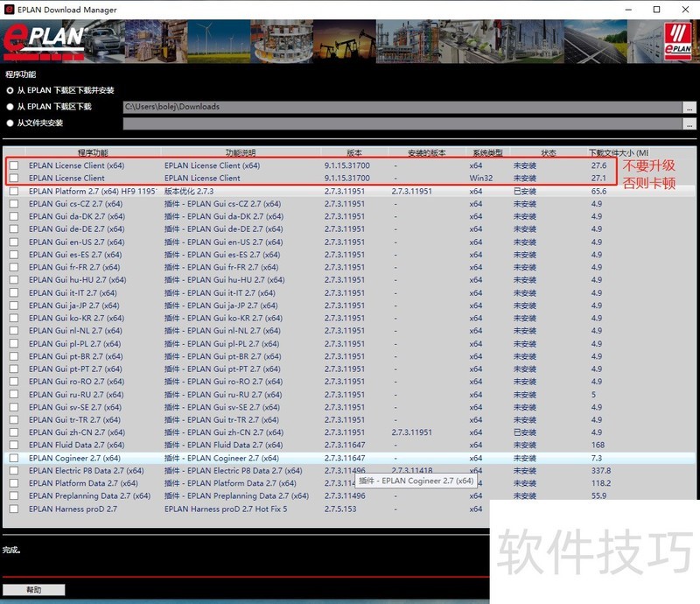Tick checkbox for EPLAN License Client Win32 row
Image resolution: width=700 pixels, height=604 pixels.
(14, 178)
